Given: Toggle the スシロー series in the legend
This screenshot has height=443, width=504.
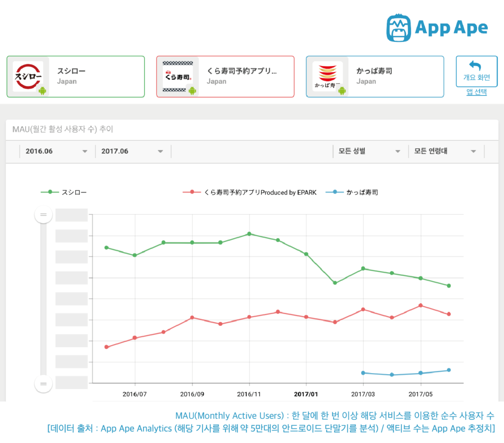Looking at the screenshot, I should click(65, 192).
